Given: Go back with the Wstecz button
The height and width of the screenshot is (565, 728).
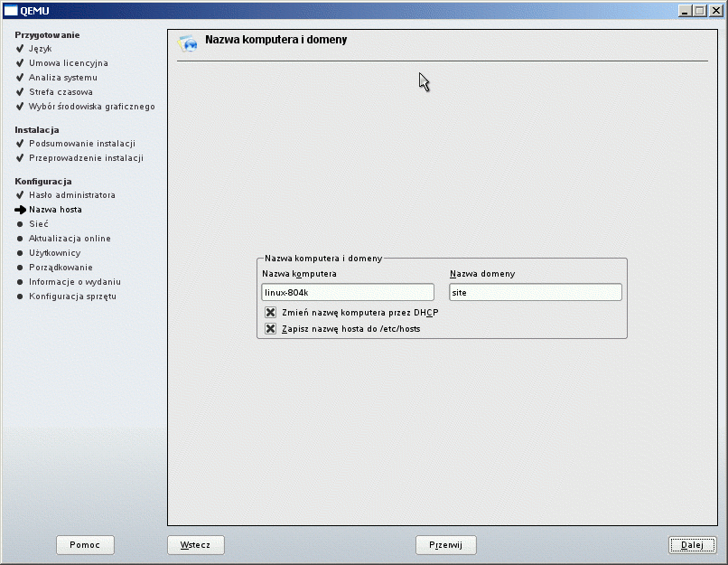Looking at the screenshot, I should (x=195, y=545).
